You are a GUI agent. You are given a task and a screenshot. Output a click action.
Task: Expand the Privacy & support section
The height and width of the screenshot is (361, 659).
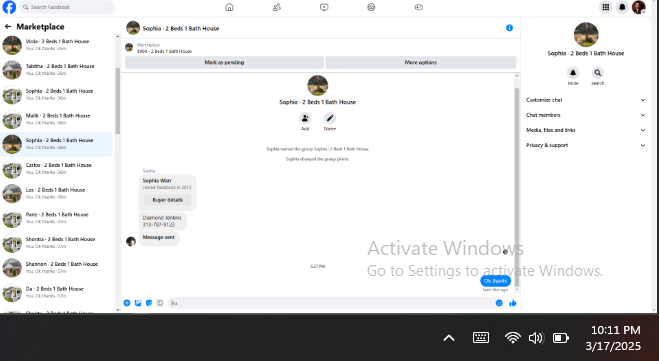[585, 145]
